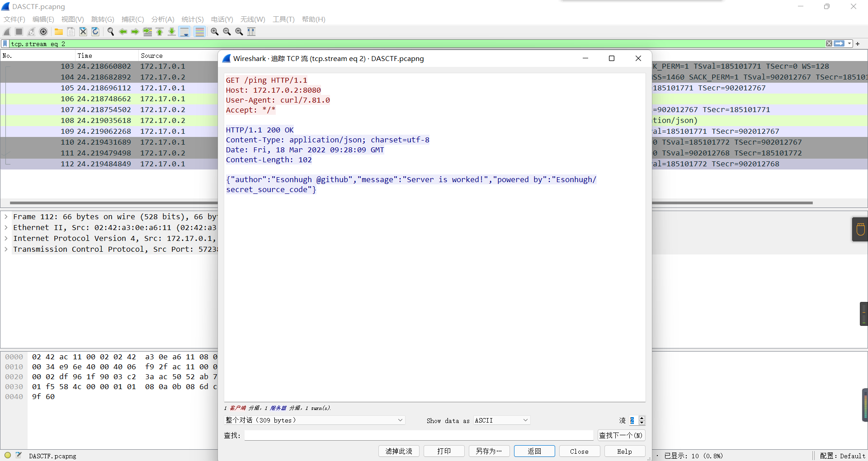The image size is (868, 461).
Task: Click the 查找 search text field
Action: tap(419, 435)
